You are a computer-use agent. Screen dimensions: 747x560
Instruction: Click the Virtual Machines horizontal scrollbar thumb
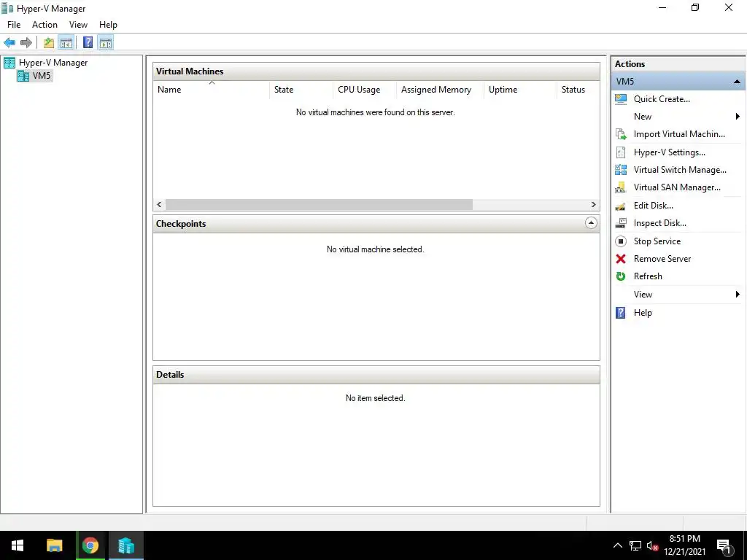click(319, 205)
